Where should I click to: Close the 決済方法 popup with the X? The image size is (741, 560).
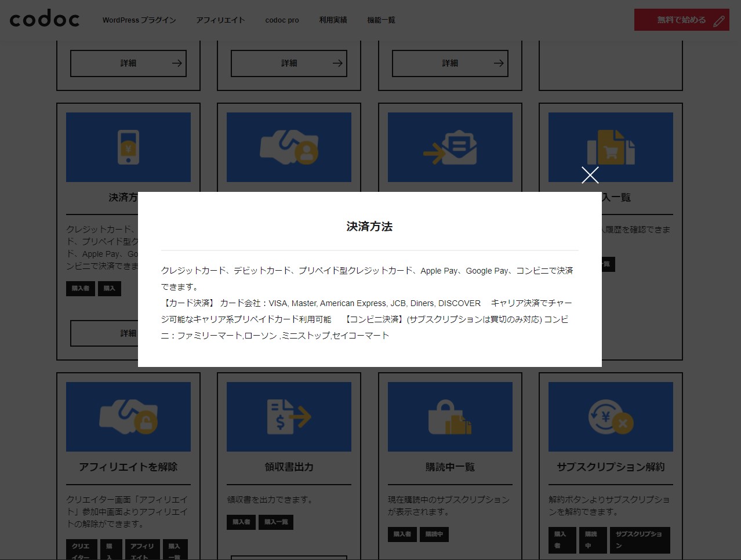point(590,175)
